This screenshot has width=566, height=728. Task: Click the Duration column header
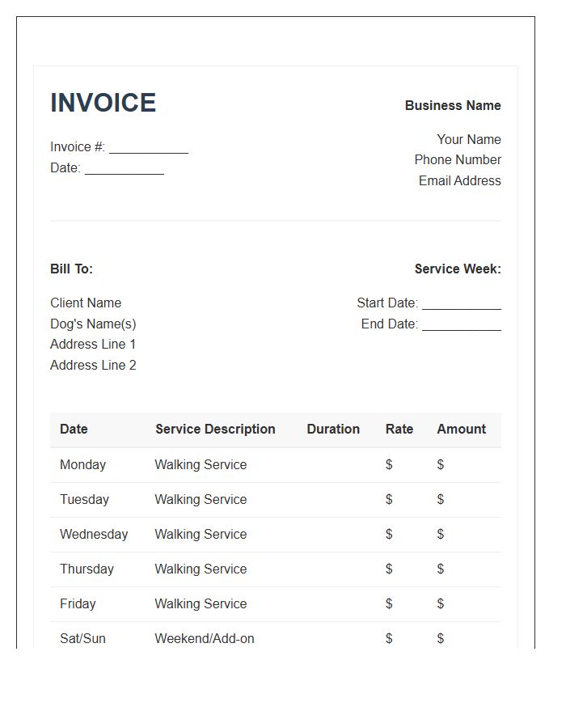pyautogui.click(x=333, y=429)
